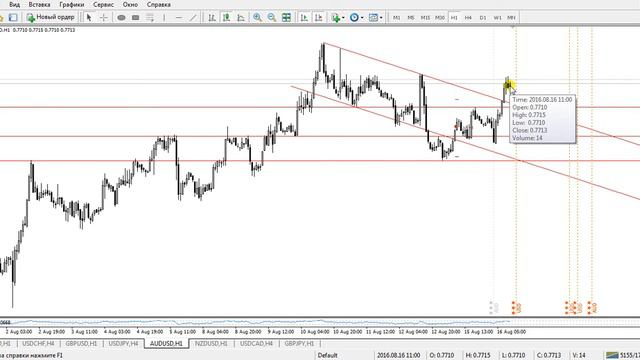Switch to candlestick chart display
640x360 pixels.
226,18
